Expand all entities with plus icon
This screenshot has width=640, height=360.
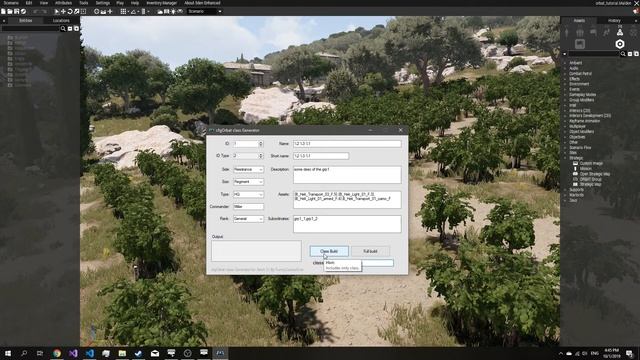(76, 29)
